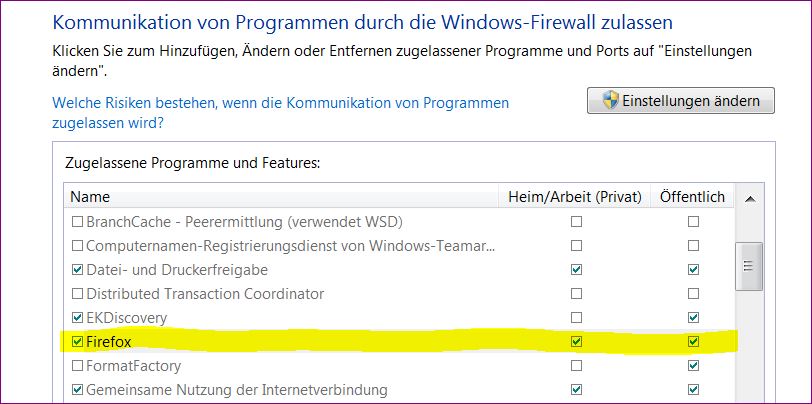This screenshot has width=812, height=404.
Task: Select the Gemeinsame Nutzung der Internetverbindung row
Action: click(237, 390)
